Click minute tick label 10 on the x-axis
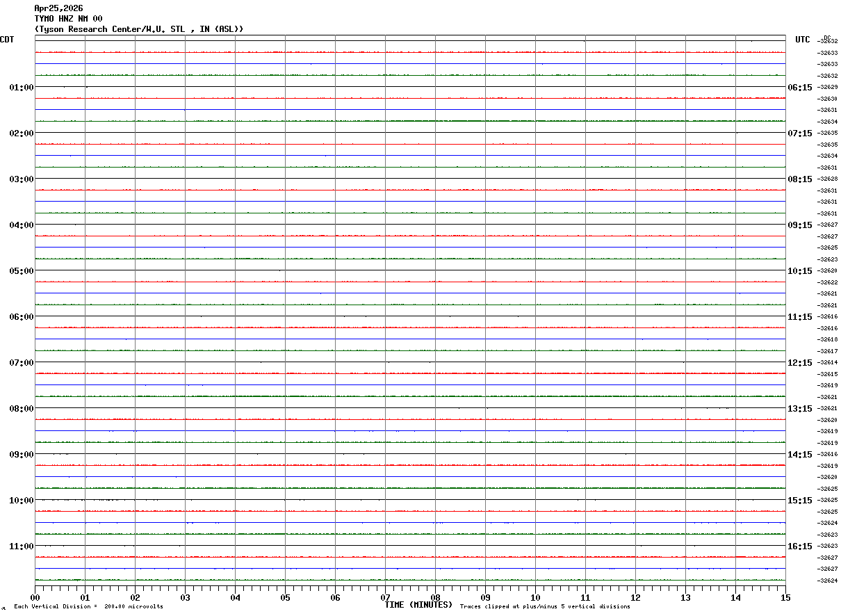The image size is (841, 616). (x=535, y=597)
